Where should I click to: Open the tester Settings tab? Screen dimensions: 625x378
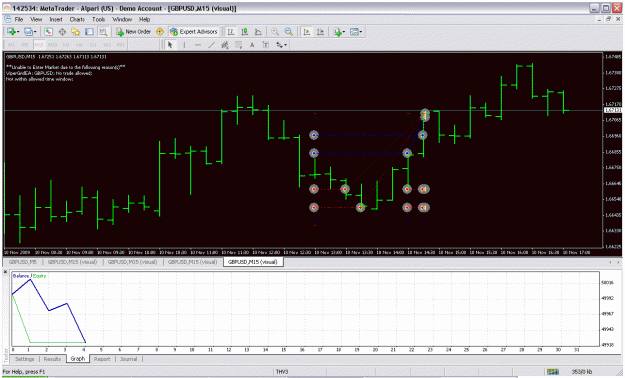(24, 359)
